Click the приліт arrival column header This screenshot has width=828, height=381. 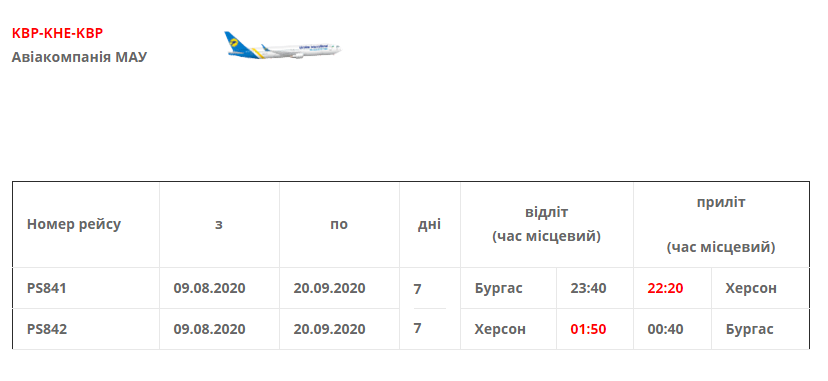pos(721,224)
